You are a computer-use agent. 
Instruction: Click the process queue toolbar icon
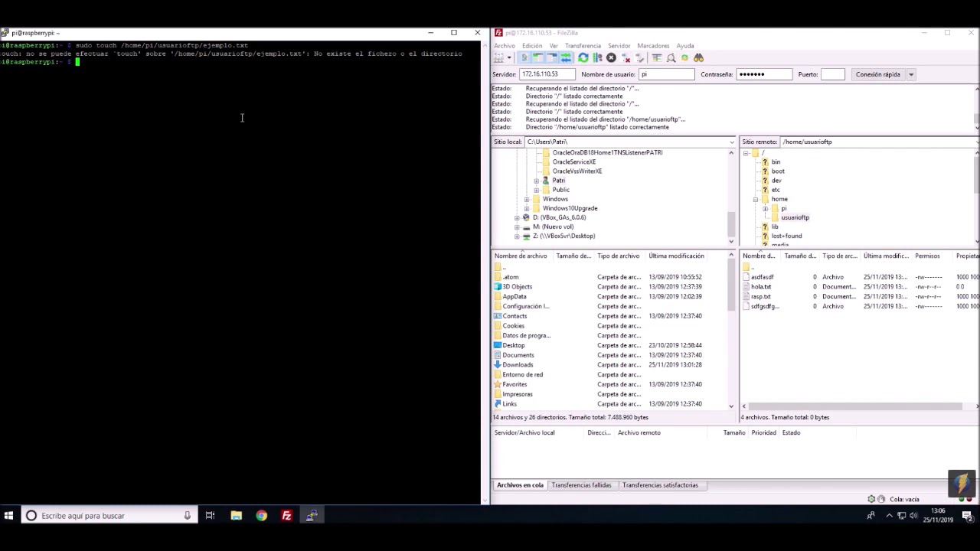597,57
